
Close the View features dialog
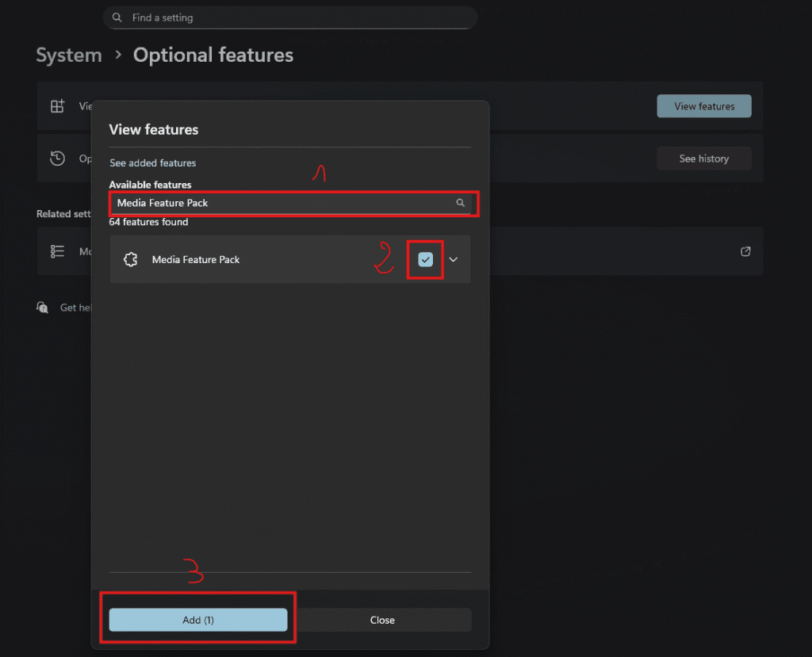382,620
